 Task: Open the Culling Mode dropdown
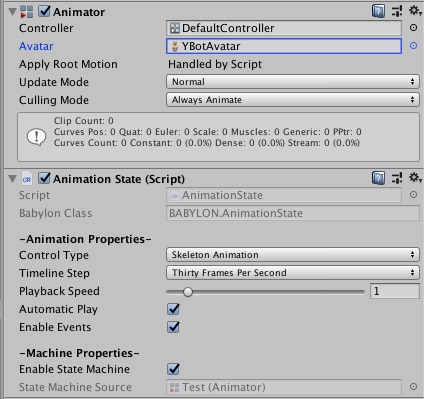coord(293,100)
